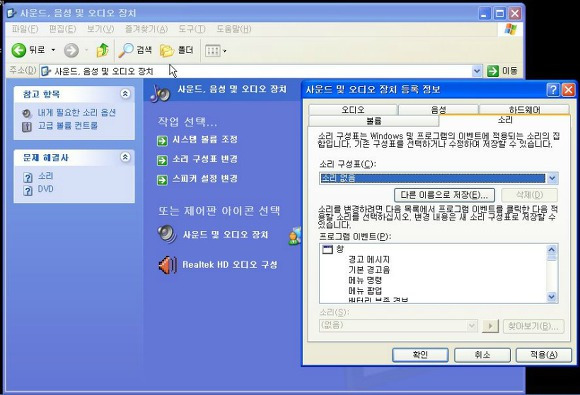Open Realtek HD 오디오 구성 speaker icon

click(x=168, y=265)
